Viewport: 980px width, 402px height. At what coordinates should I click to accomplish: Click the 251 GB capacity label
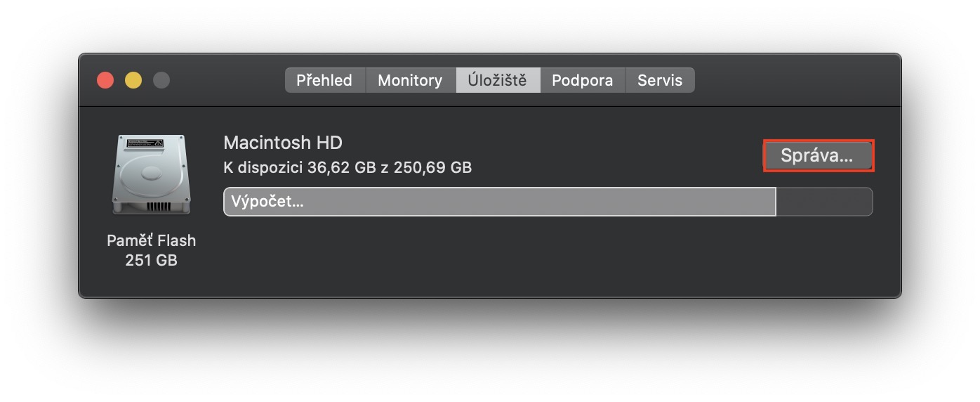point(151,260)
